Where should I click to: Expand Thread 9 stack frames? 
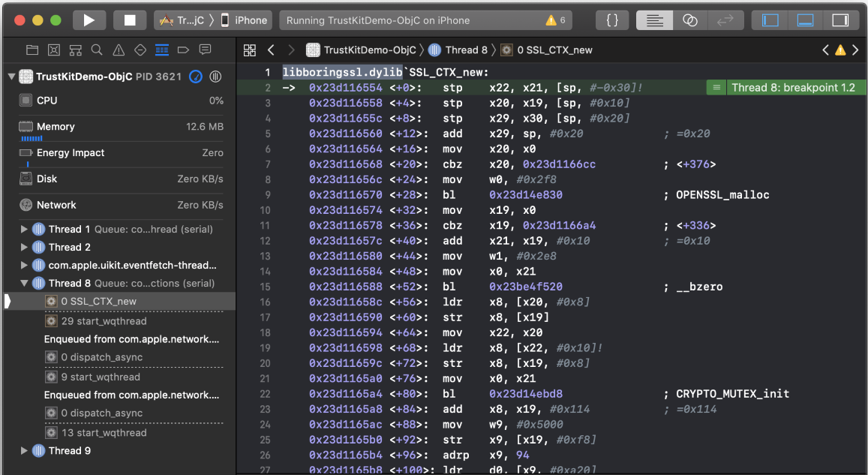pyautogui.click(x=24, y=450)
